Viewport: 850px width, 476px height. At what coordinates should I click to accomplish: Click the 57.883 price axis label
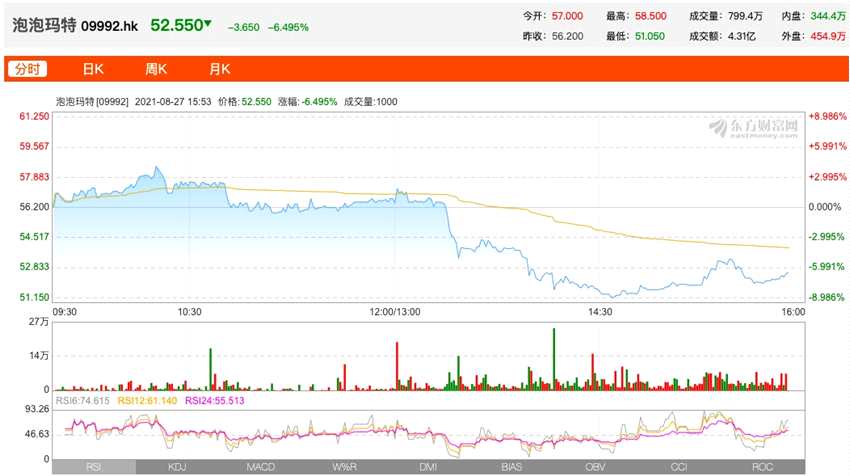(34, 177)
